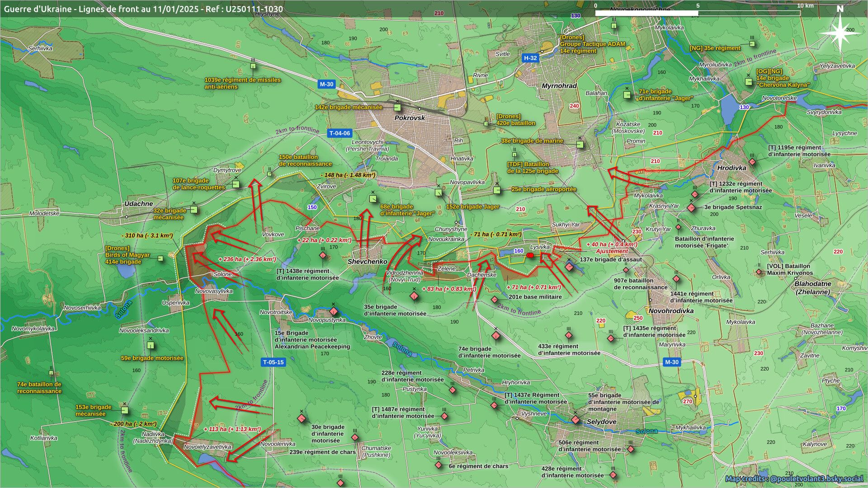
Task: Click the "- 310 ha (- 3.1 km²)" label
Action: [x=147, y=235]
